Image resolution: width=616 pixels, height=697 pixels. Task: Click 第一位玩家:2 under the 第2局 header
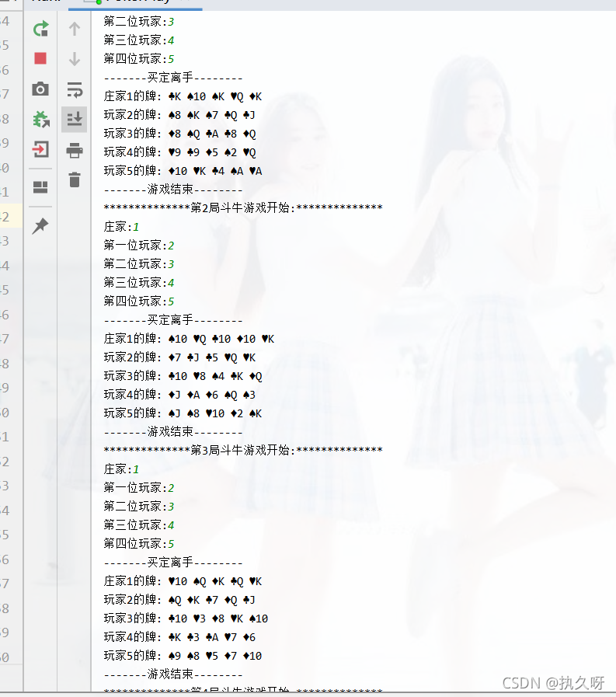[139, 246]
